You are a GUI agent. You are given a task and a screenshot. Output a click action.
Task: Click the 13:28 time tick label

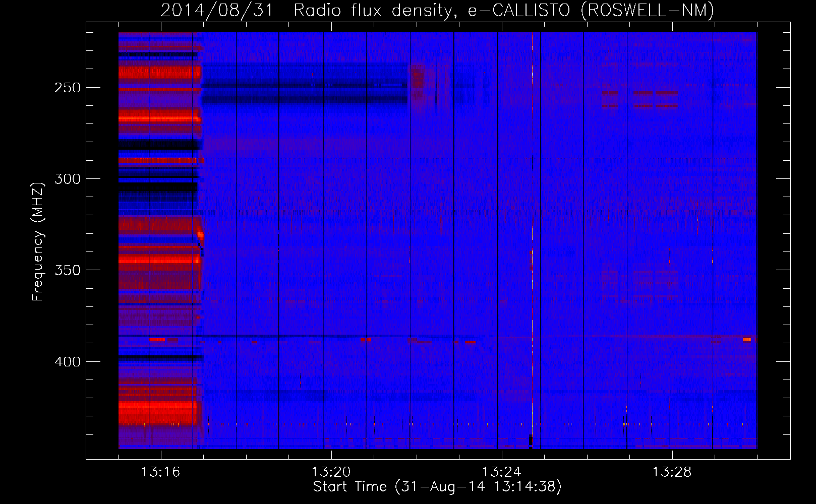672,472
